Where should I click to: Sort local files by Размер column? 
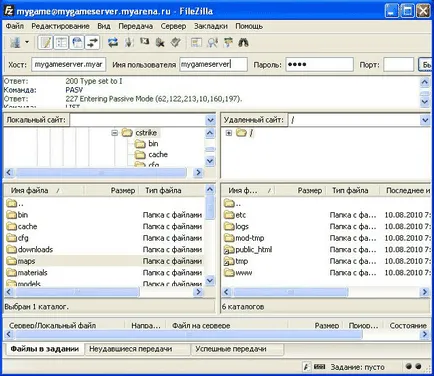(x=113, y=191)
